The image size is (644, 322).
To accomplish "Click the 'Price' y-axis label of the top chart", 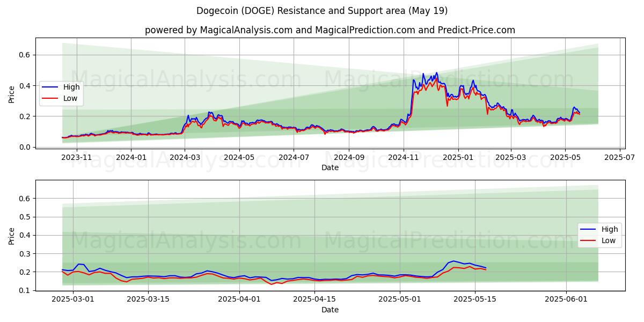I will [12, 94].
